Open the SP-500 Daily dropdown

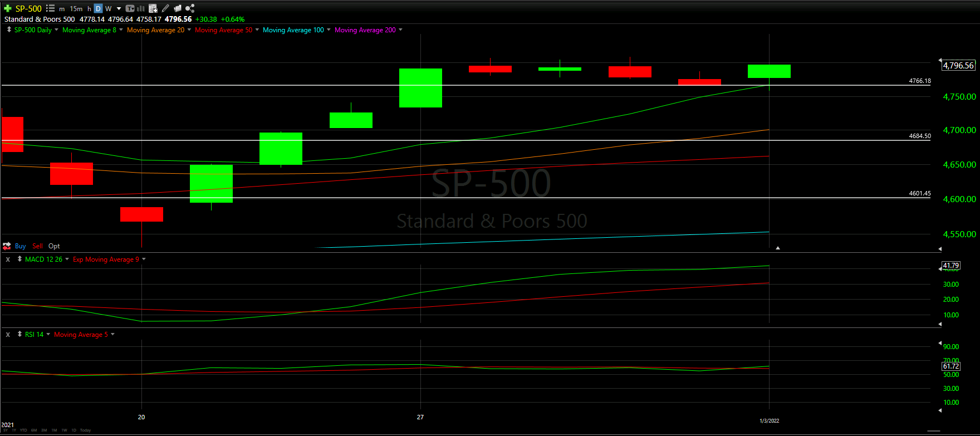(56, 30)
